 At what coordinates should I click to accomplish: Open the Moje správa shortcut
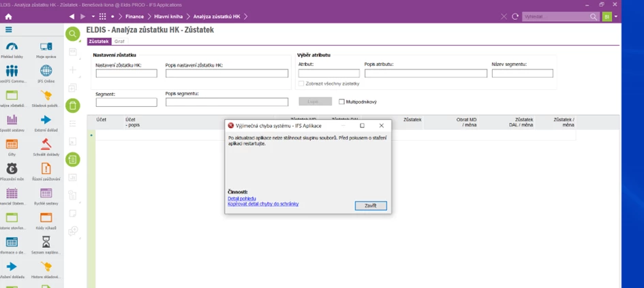coord(46,50)
